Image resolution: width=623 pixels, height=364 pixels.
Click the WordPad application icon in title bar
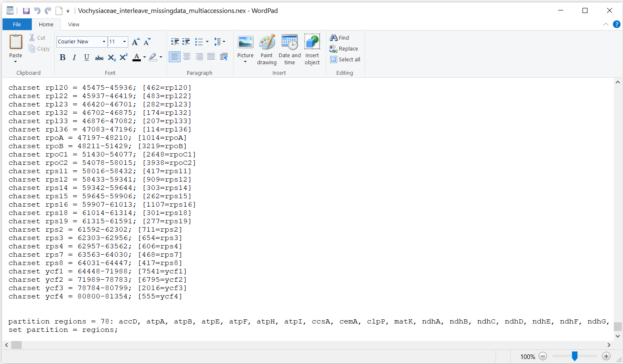click(x=10, y=11)
